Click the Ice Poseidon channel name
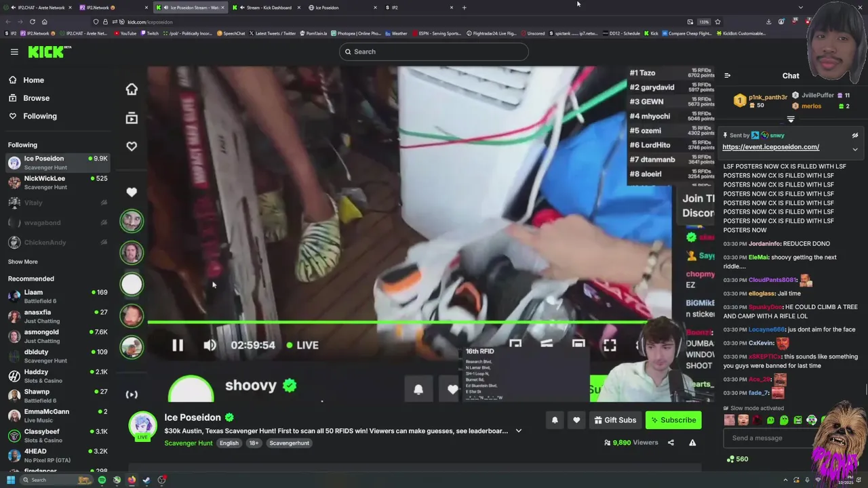 point(193,418)
